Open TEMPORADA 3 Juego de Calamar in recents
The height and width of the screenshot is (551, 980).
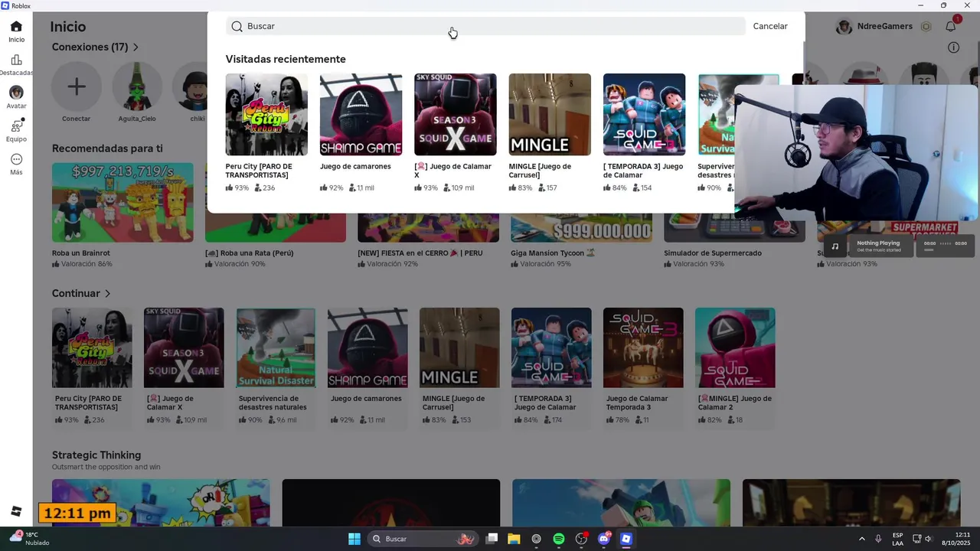(x=644, y=115)
